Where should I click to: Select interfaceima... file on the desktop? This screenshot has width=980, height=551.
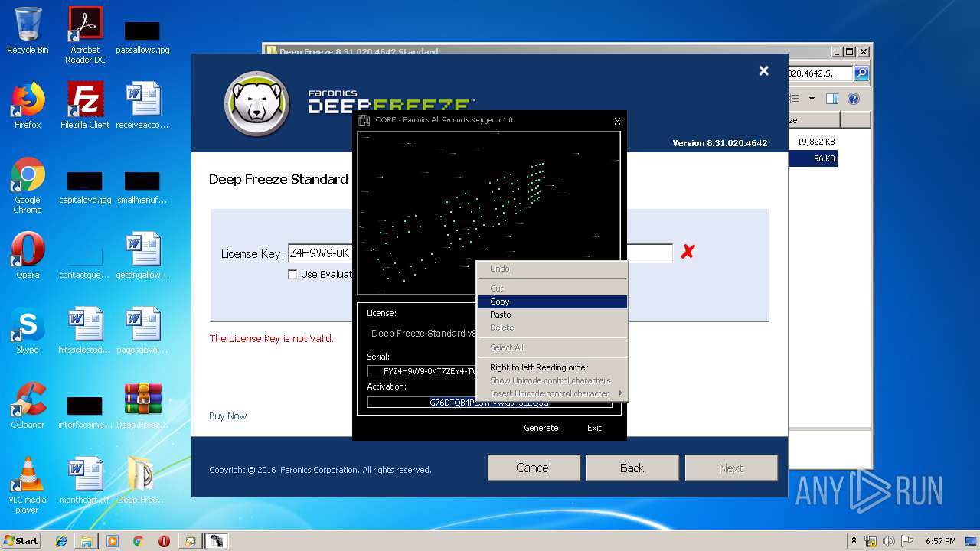coord(85,412)
